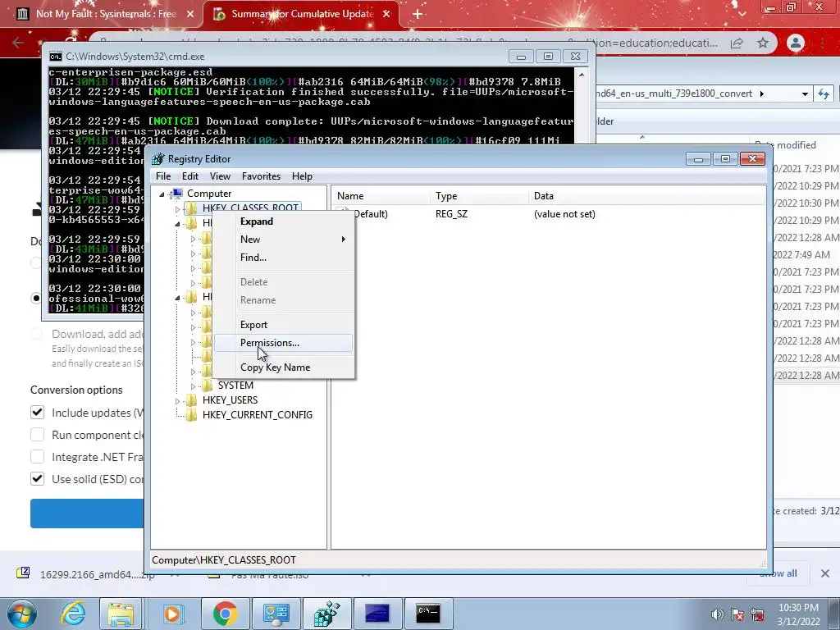This screenshot has width=840, height=630.
Task: Open Windows Explorer from the taskbar
Action: (121, 614)
